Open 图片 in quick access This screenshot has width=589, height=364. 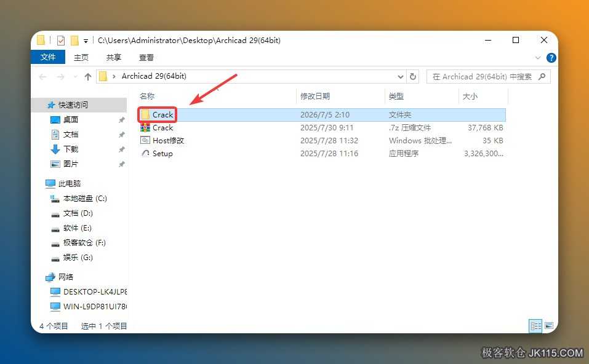[x=71, y=164]
